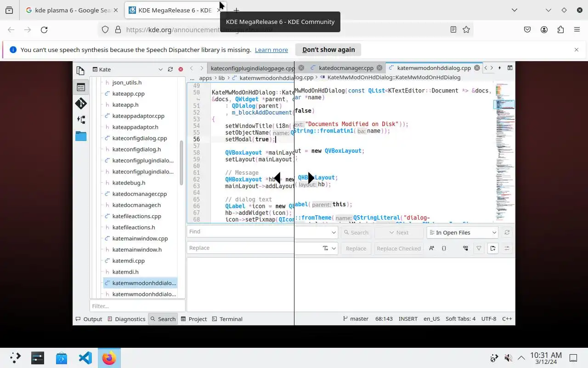The height and width of the screenshot is (368, 588).
Task: Open Output bottom panel tab
Action: [89, 319]
